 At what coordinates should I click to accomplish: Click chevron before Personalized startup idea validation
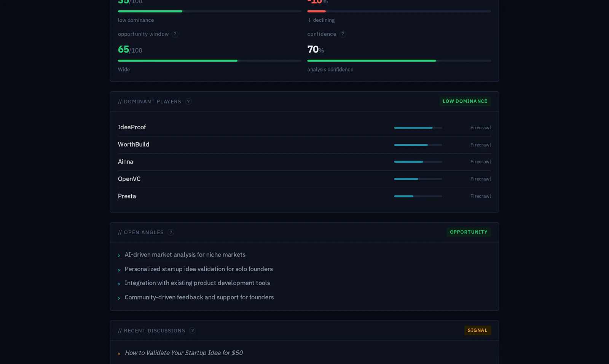point(119,270)
